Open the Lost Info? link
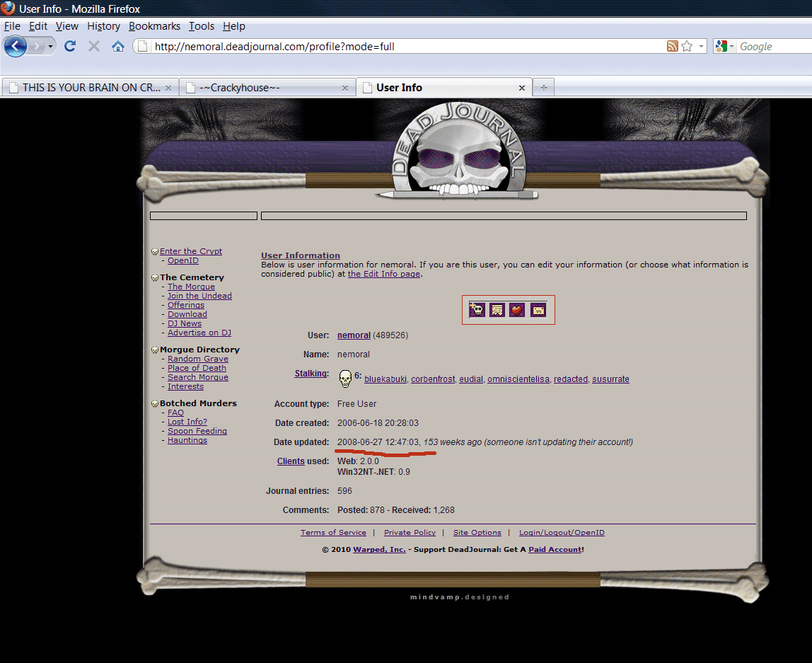812x663 pixels. [187, 422]
